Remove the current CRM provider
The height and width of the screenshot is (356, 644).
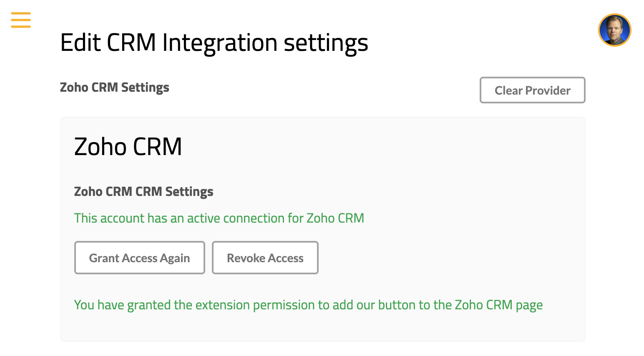532,90
